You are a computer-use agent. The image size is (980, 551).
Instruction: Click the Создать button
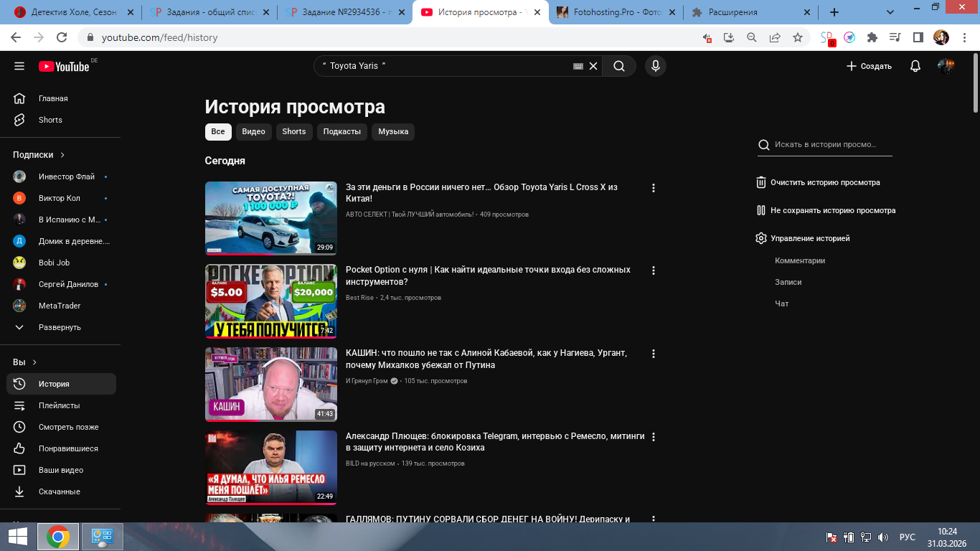869,66
